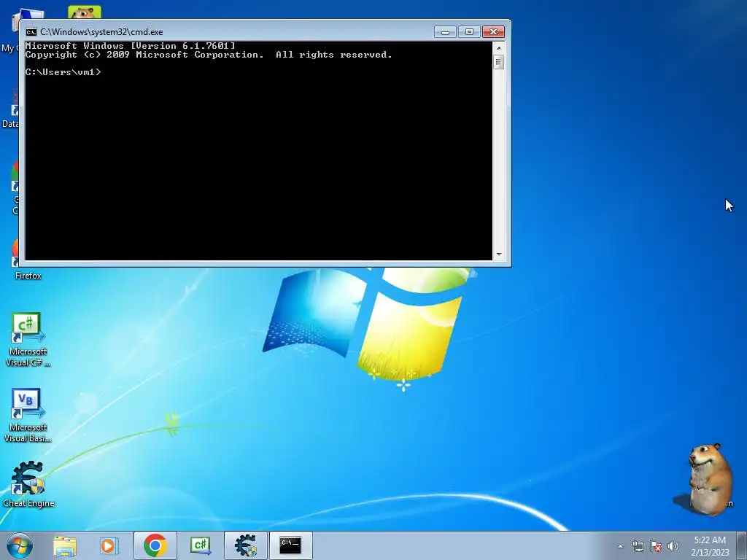Show hidden tray icons arrow

coord(620,546)
